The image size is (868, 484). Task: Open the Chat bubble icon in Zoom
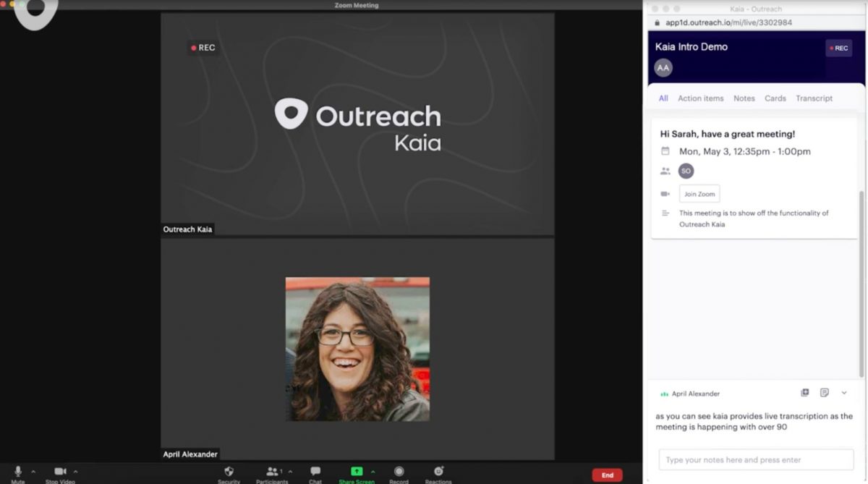[x=315, y=471]
